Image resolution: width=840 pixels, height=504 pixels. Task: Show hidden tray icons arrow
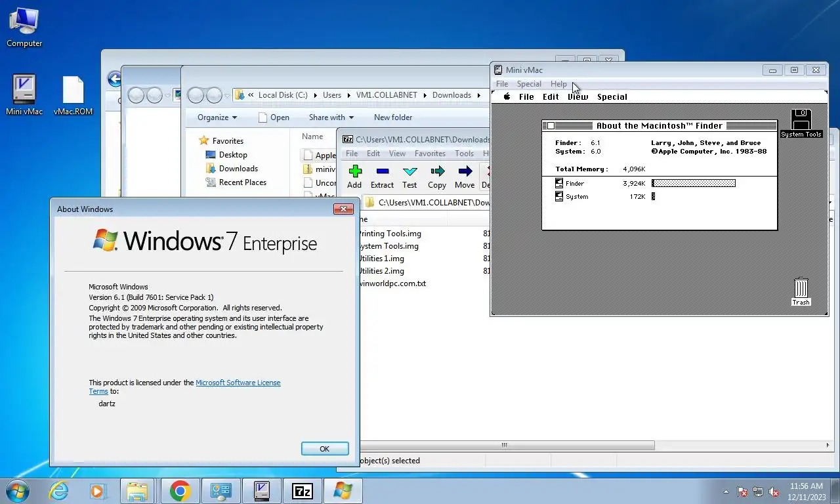pyautogui.click(x=726, y=492)
